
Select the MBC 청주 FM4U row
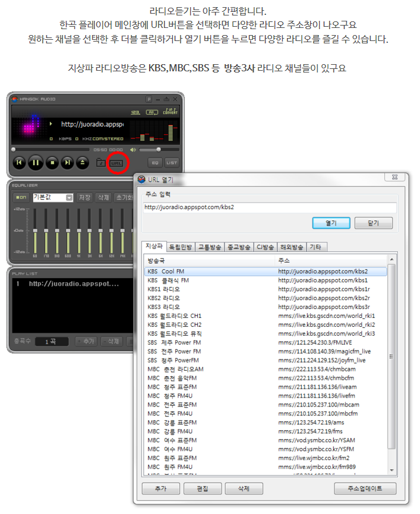click(x=266, y=396)
